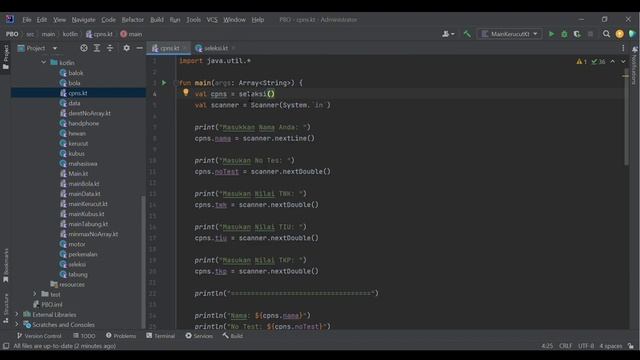
Task: Hide the Project tool window
Action: tap(139, 48)
